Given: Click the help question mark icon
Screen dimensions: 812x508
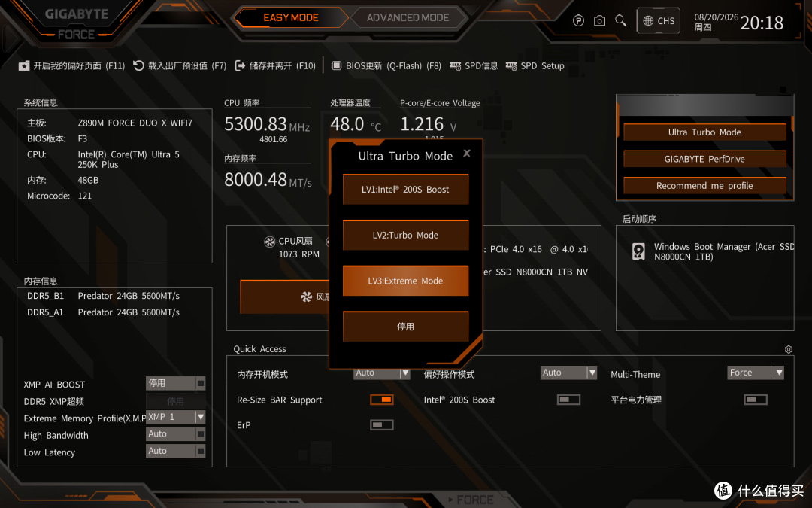Looking at the screenshot, I should pos(578,21).
